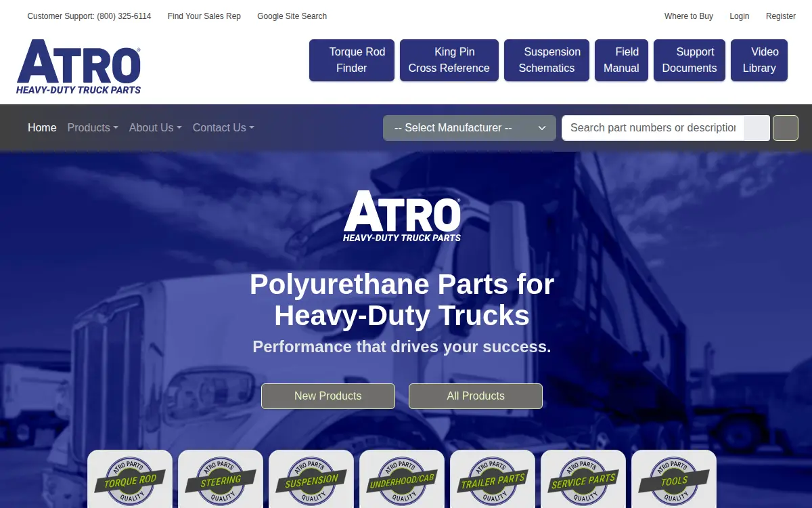Click the 'Performance that drives your success.' tagline

[402, 347]
